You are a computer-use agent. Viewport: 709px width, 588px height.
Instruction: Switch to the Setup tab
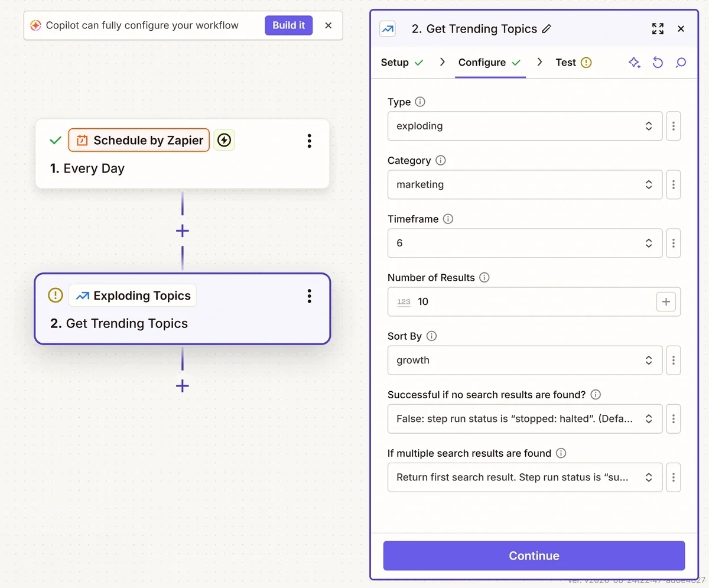click(402, 63)
